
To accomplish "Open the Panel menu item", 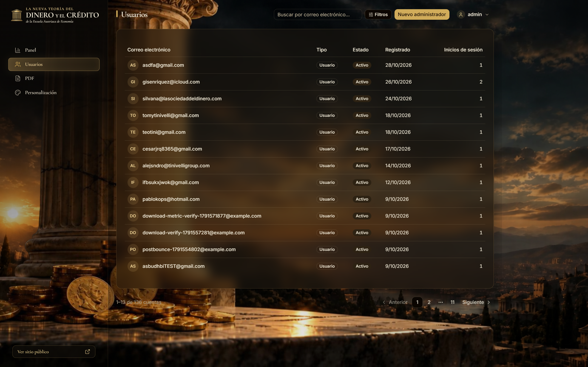I will (x=54, y=50).
